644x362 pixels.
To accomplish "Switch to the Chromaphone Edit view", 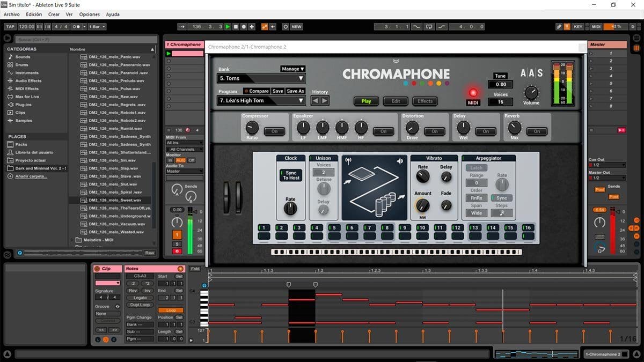I will (x=396, y=101).
